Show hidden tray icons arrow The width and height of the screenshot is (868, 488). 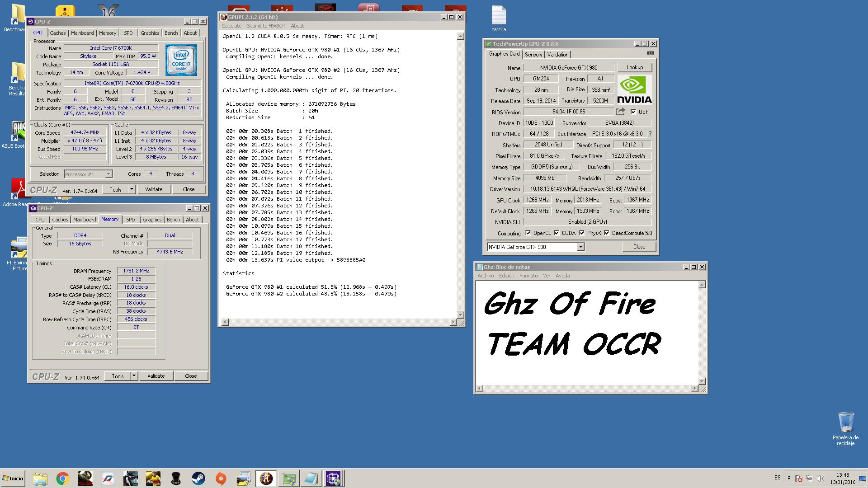pyautogui.click(x=789, y=478)
